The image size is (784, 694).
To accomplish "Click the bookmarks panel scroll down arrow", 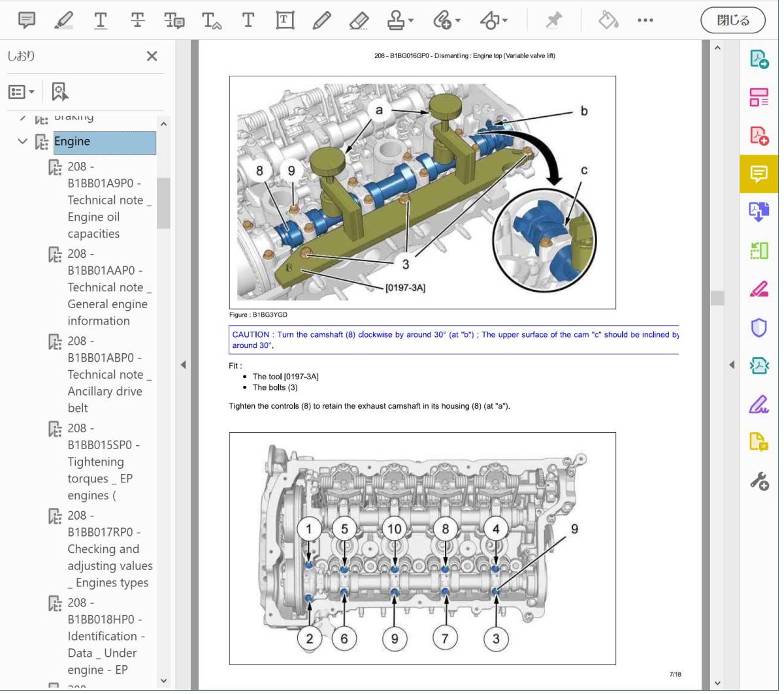I will tap(163, 680).
